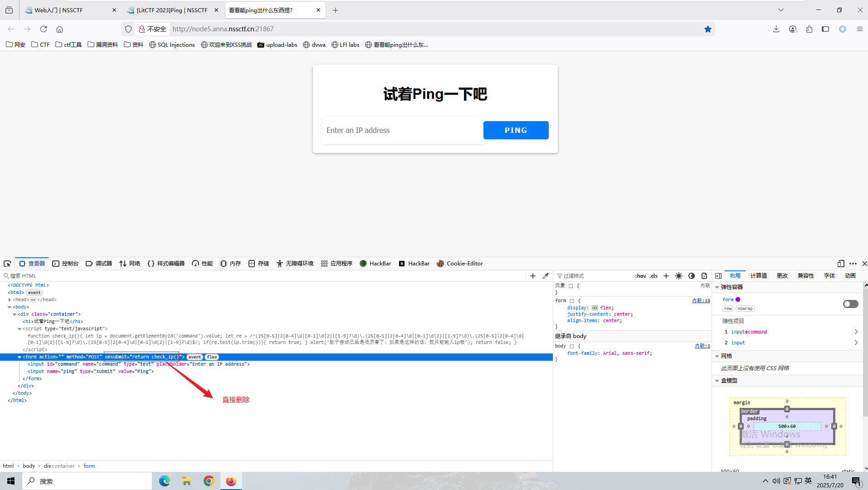Click the PING button
Viewport: 868px width, 490px height.
(x=516, y=130)
